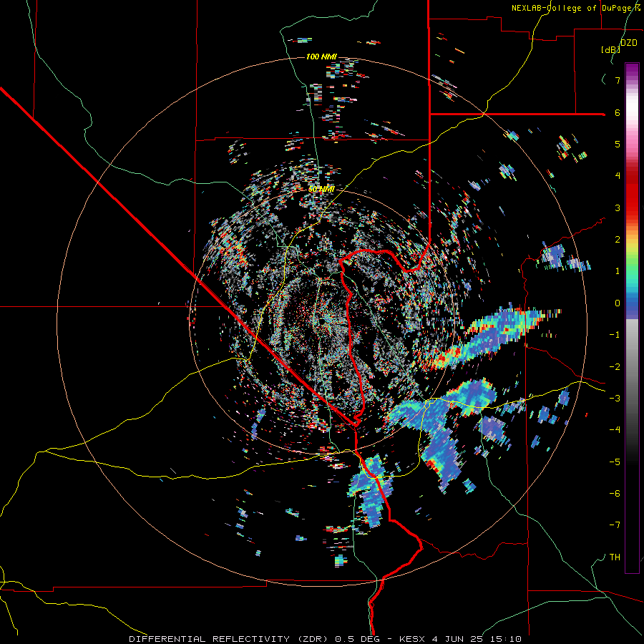This screenshot has width=644, height=644.
Task: Select the -5 value on the dB scale
Action: (615, 462)
